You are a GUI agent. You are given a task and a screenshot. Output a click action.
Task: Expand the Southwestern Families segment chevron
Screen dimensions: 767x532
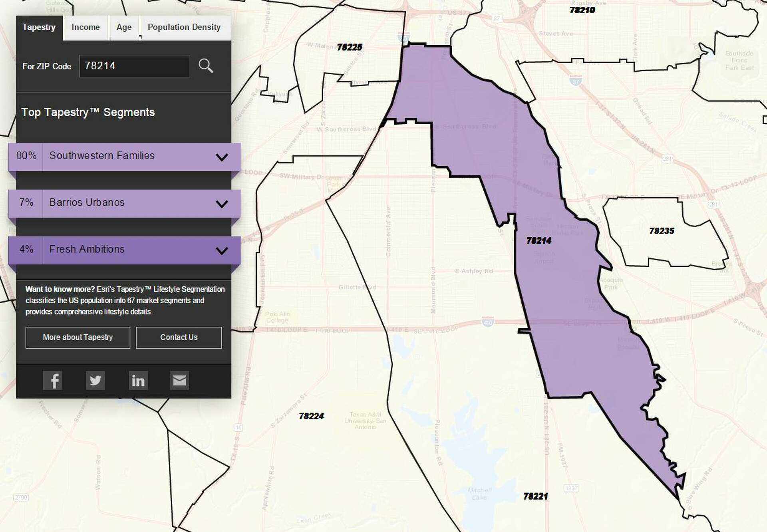222,157
